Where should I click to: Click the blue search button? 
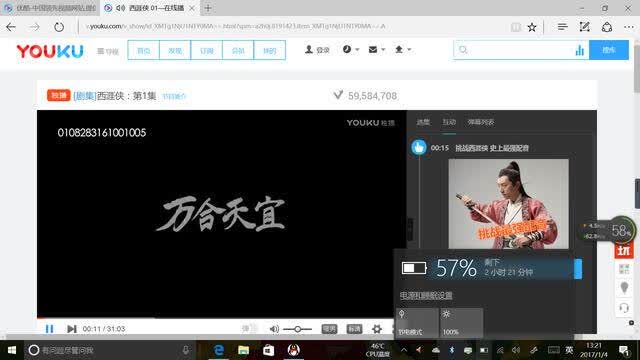click(x=609, y=50)
